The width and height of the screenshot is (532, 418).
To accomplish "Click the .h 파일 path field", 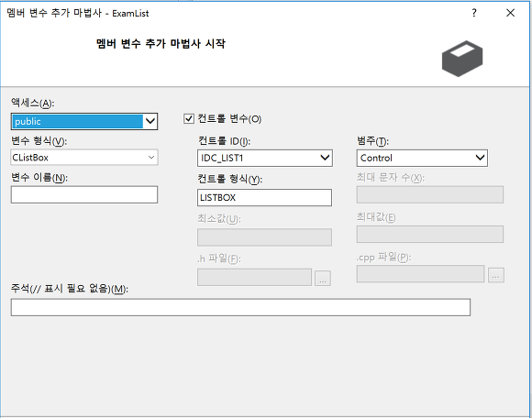I will [x=254, y=278].
